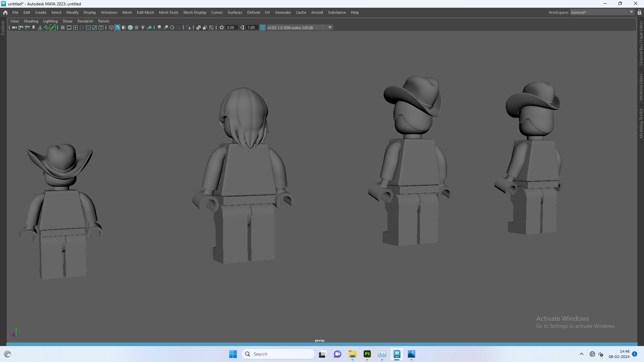This screenshot has height=362, width=644.
Task: Open Channel Box / Layer Editor tab
Action: (x=641, y=43)
